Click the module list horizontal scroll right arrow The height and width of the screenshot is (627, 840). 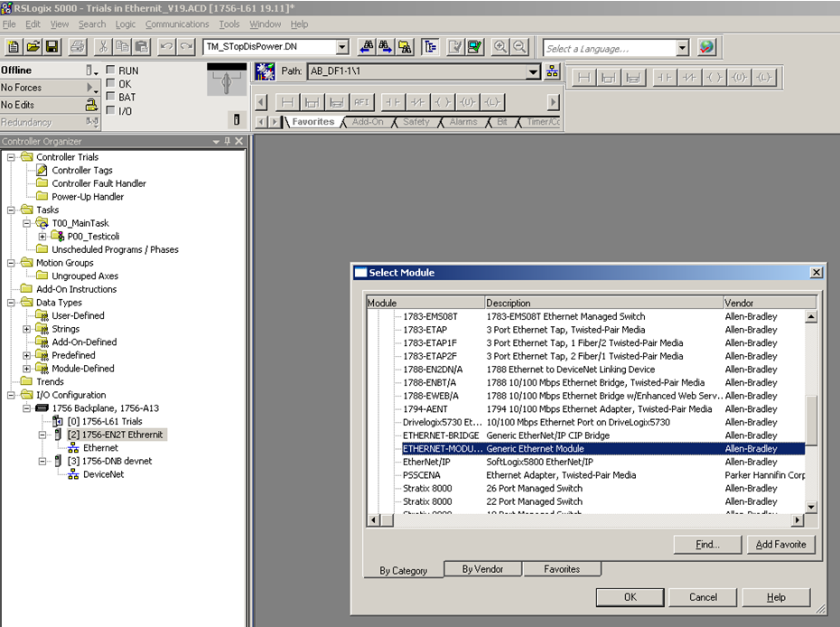pos(798,519)
